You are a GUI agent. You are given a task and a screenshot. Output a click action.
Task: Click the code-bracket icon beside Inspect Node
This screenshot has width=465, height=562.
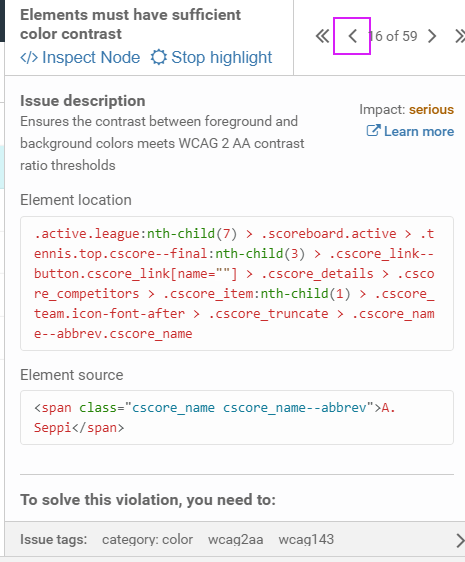[x=29, y=57]
